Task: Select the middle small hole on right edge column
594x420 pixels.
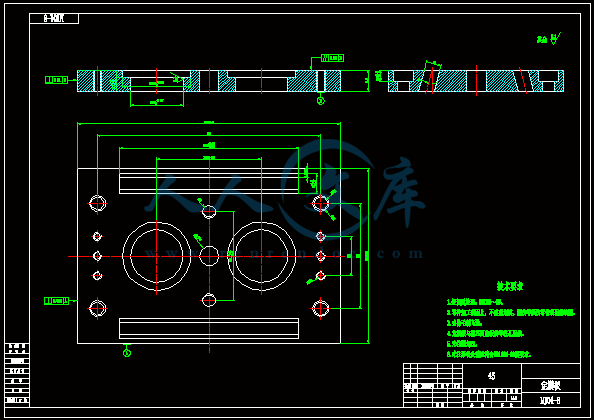Action: (320, 256)
